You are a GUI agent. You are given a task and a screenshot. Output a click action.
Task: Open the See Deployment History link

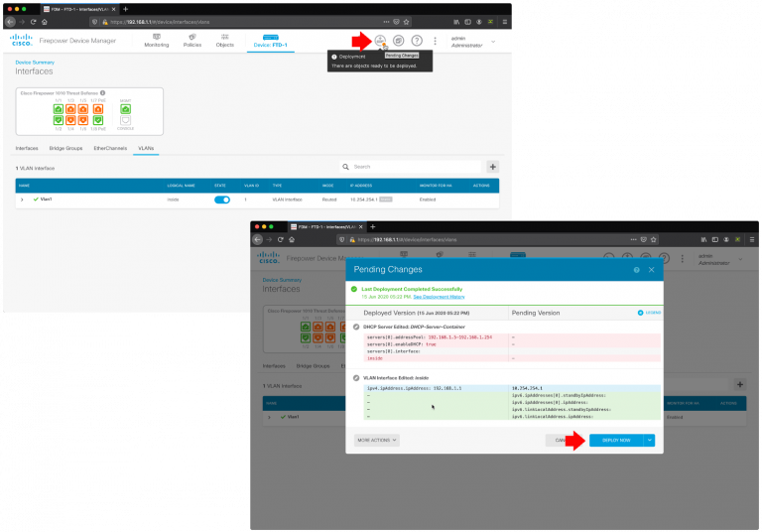coord(439,297)
